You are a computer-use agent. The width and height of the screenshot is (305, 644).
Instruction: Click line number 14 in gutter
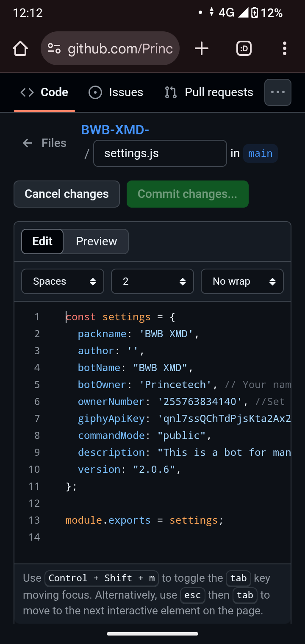pyautogui.click(x=34, y=537)
